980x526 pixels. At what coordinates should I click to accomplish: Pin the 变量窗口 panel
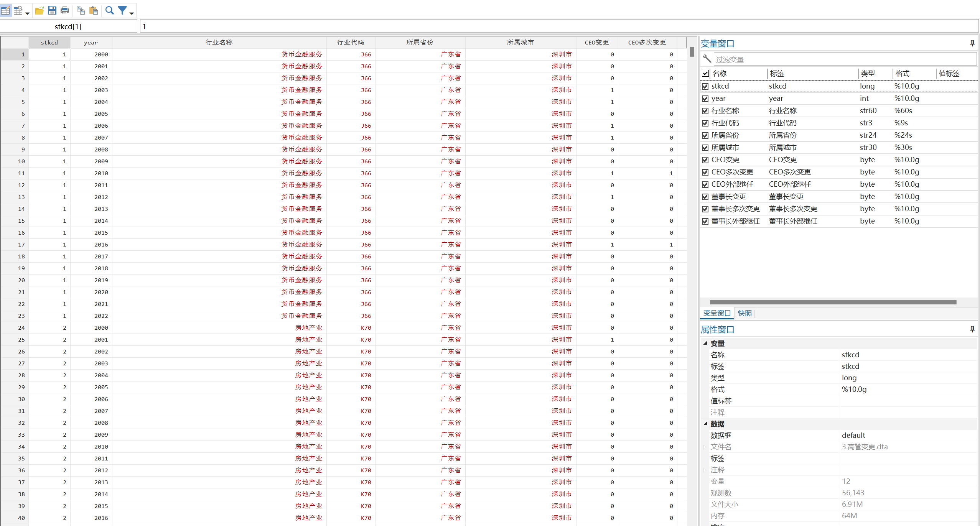coord(972,43)
